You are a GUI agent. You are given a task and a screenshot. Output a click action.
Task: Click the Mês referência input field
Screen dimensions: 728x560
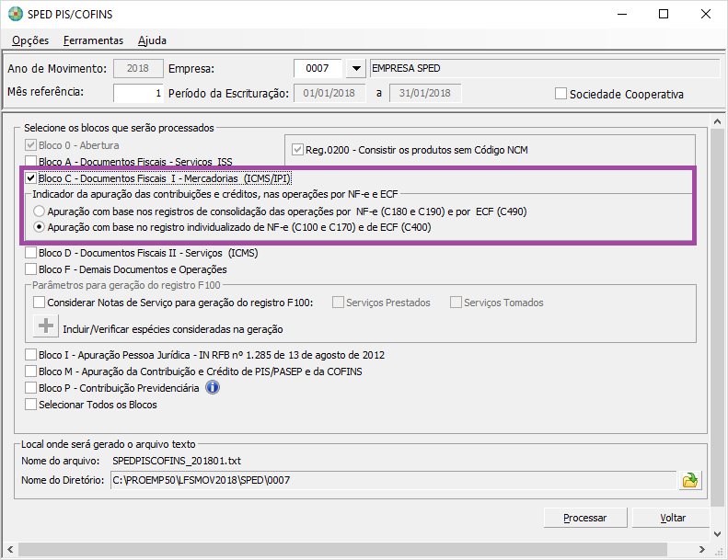(138, 93)
